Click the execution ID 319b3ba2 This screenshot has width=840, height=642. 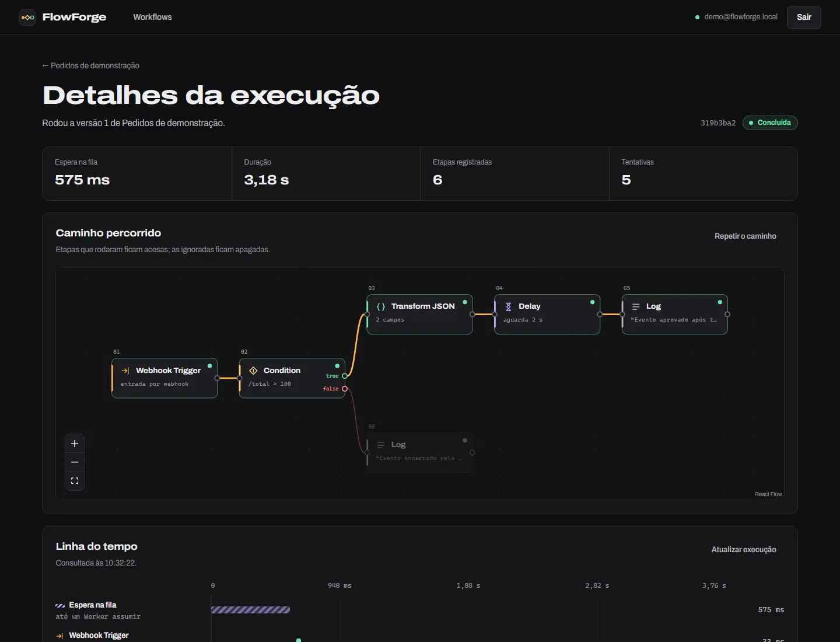point(718,123)
